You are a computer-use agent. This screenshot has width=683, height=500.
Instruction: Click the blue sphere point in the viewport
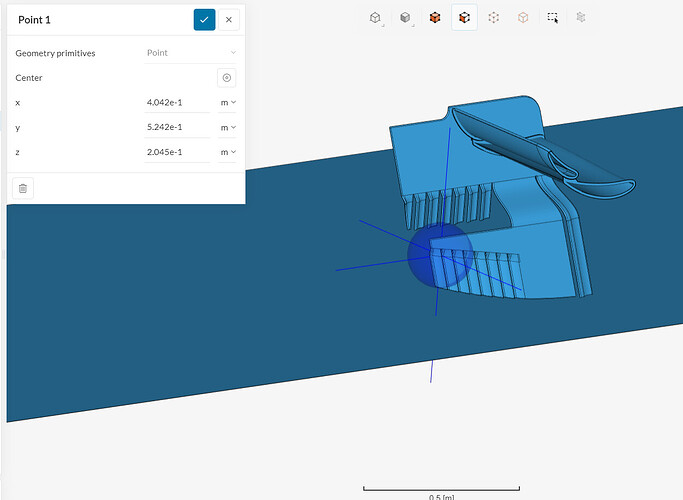pyautogui.click(x=440, y=256)
